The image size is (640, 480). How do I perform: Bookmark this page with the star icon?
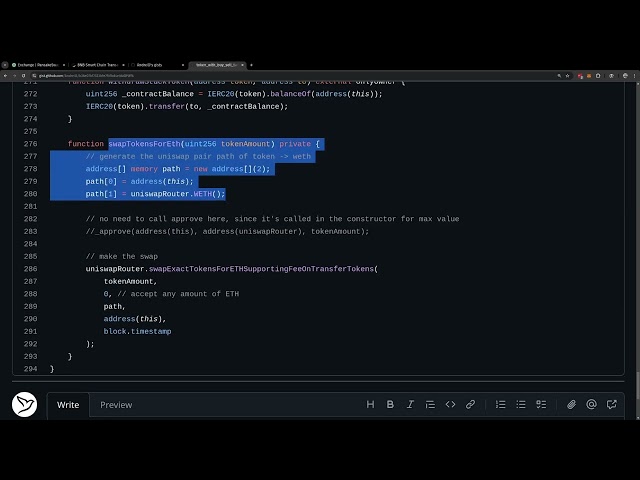point(567,76)
